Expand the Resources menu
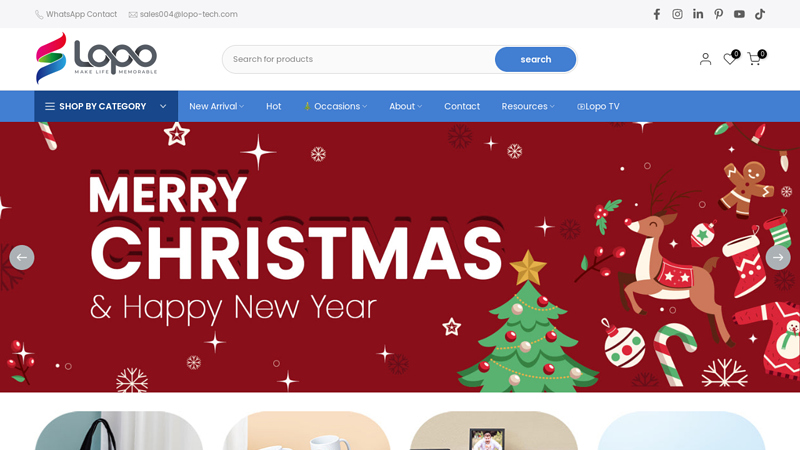 (x=528, y=106)
